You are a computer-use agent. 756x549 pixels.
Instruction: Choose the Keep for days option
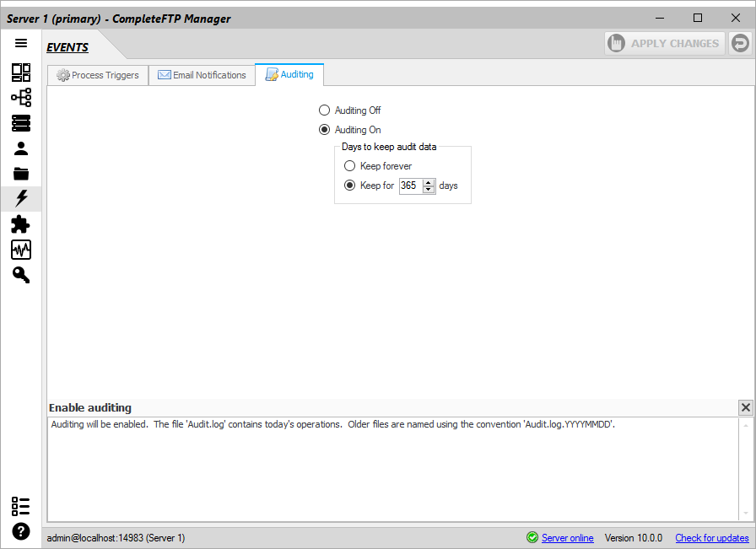(349, 186)
